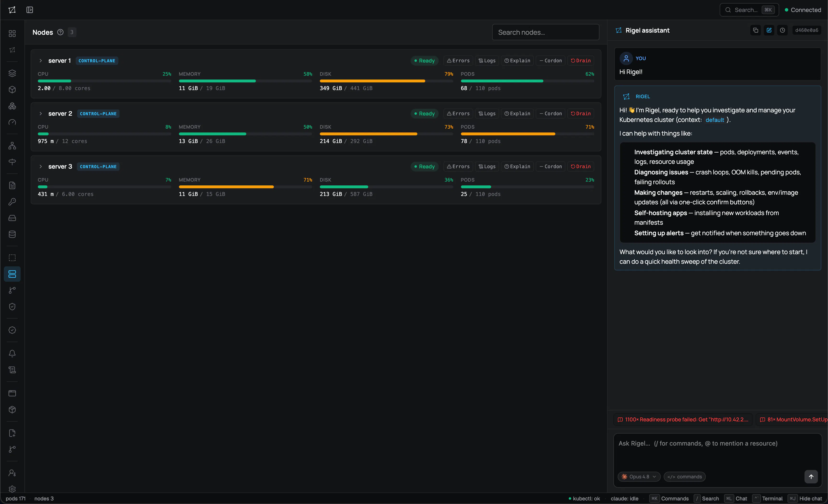Toggle the sidebar panel collapse icon
This screenshot has width=828, height=504.
[x=29, y=10]
